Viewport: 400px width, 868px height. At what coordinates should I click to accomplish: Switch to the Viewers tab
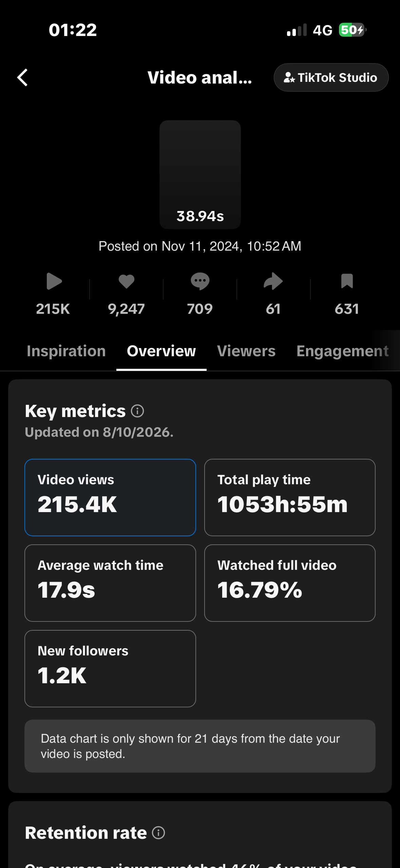coord(246,351)
